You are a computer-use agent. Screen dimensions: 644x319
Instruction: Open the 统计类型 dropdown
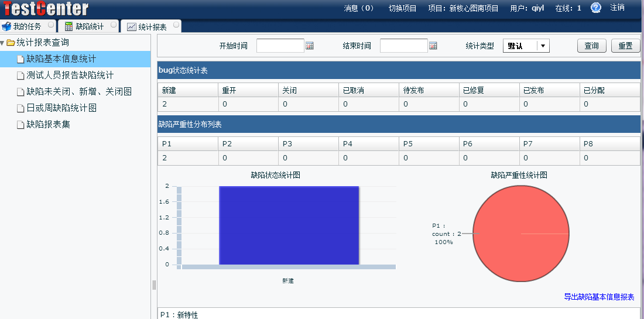pyautogui.click(x=543, y=46)
